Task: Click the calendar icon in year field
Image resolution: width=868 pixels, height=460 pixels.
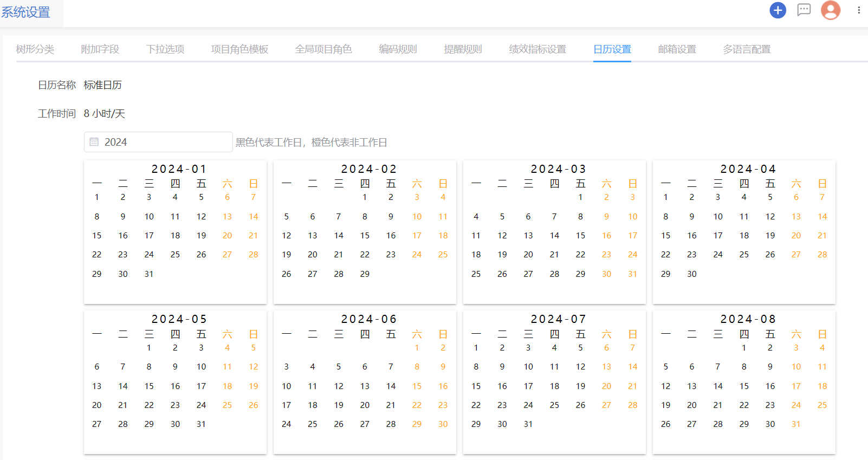Action: pos(94,142)
